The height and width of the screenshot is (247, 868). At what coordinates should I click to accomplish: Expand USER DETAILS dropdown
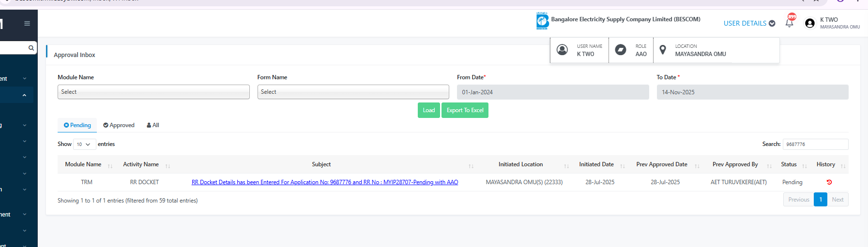coord(749,23)
